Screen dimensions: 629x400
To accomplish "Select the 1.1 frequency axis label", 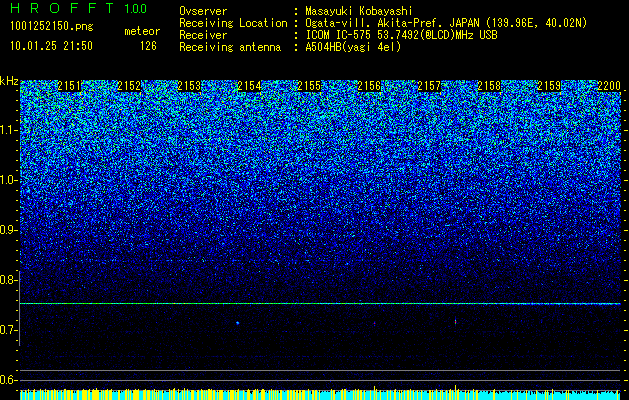I will pyautogui.click(x=7, y=130).
